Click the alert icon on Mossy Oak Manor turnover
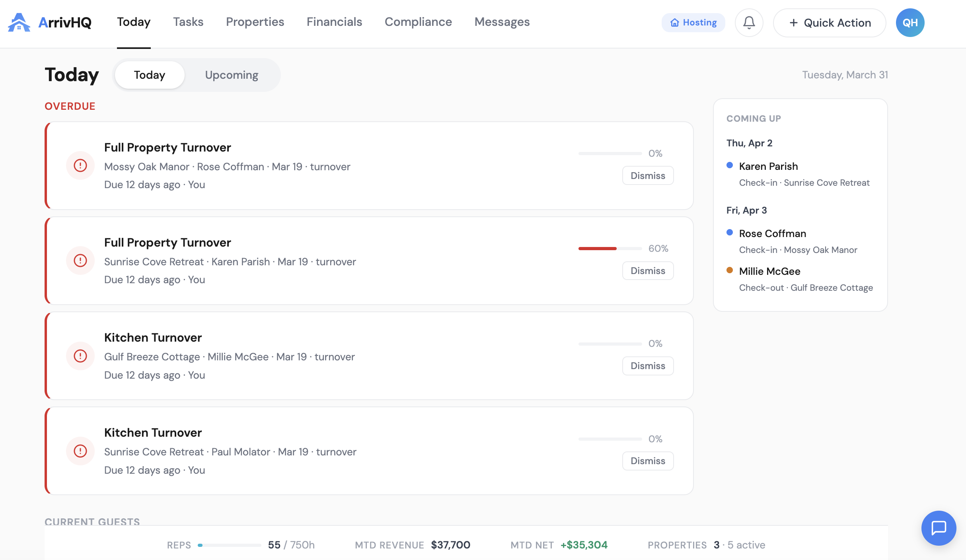The width and height of the screenshot is (966, 560). [x=80, y=165]
